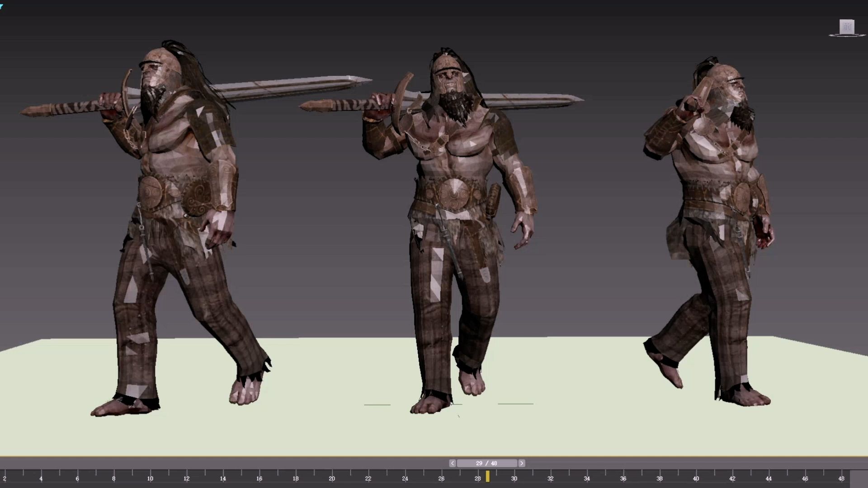Image resolution: width=868 pixels, height=488 pixels.
Task: Click the empty timeline area past frame 48
Action: click(x=859, y=478)
